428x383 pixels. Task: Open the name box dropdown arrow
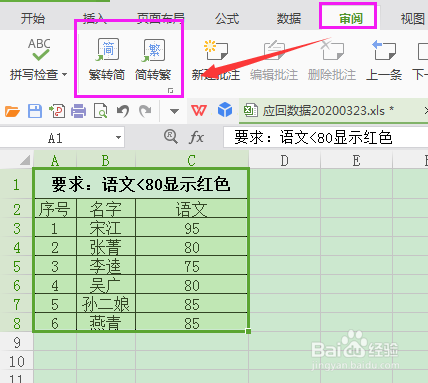[x=118, y=137]
